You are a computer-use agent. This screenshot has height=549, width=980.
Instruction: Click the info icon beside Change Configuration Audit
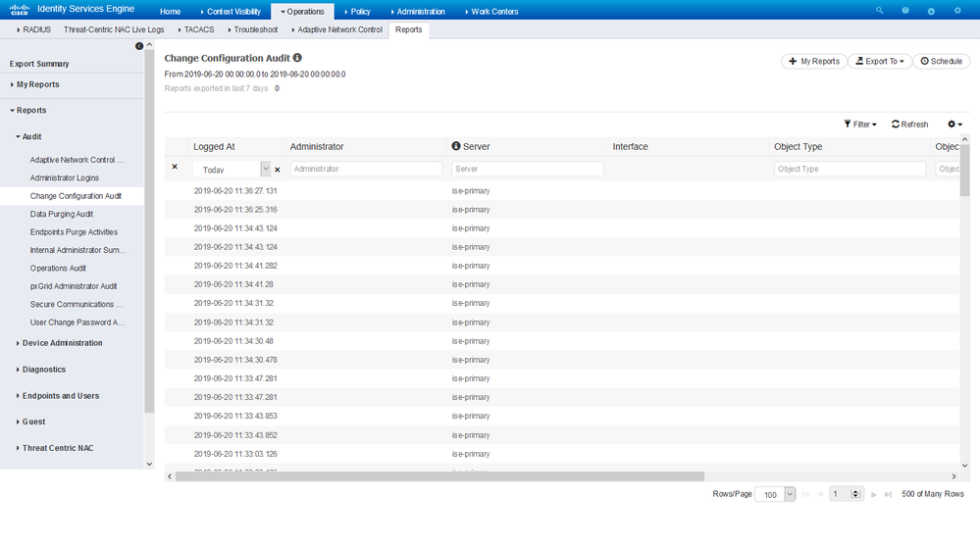coord(297,58)
